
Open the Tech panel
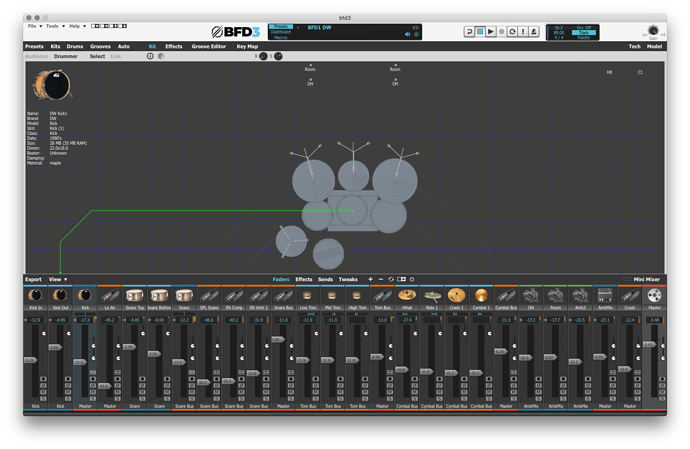point(634,46)
